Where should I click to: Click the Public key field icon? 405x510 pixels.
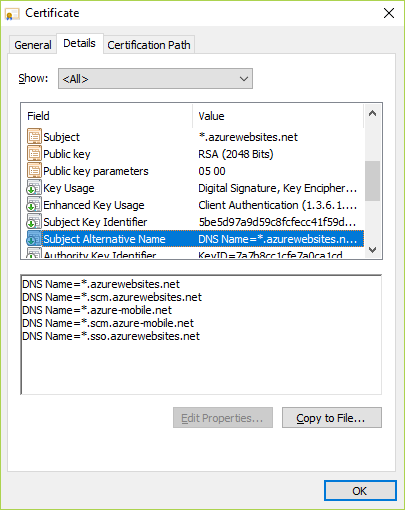pyautogui.click(x=34, y=154)
